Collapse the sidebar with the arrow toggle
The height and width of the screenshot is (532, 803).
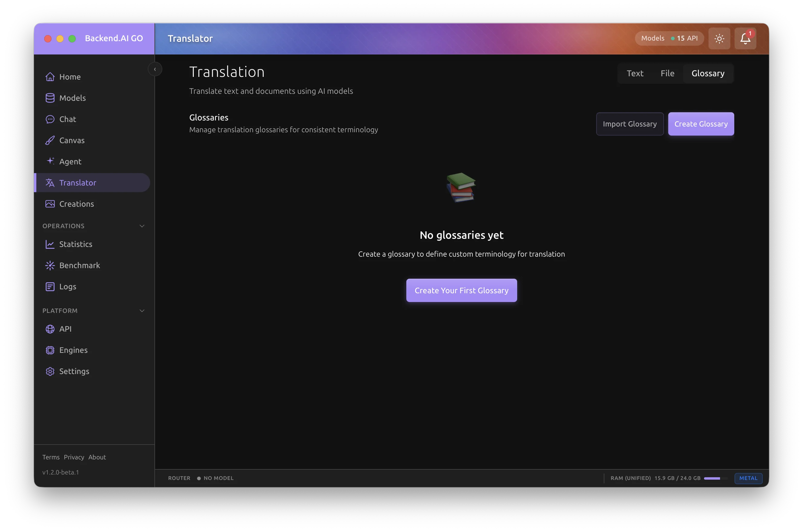pyautogui.click(x=155, y=69)
